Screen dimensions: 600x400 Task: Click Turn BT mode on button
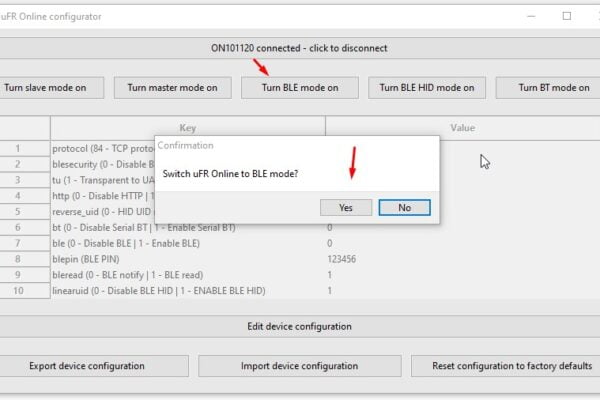click(x=548, y=88)
